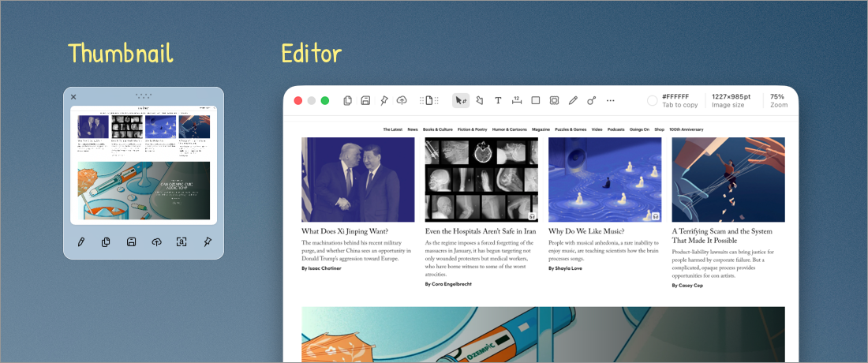Click the floppy-disk save icon in the Thumbnail panel
The image size is (868, 363).
131,241
